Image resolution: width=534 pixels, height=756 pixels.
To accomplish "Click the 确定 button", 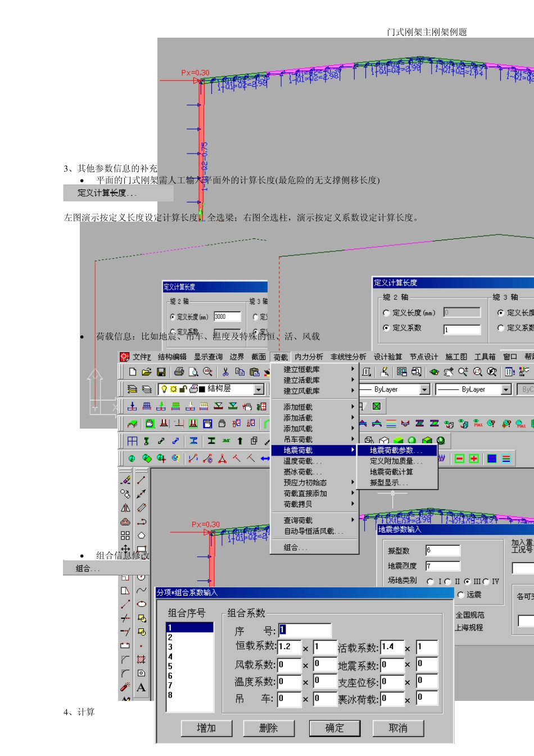I will [x=334, y=728].
